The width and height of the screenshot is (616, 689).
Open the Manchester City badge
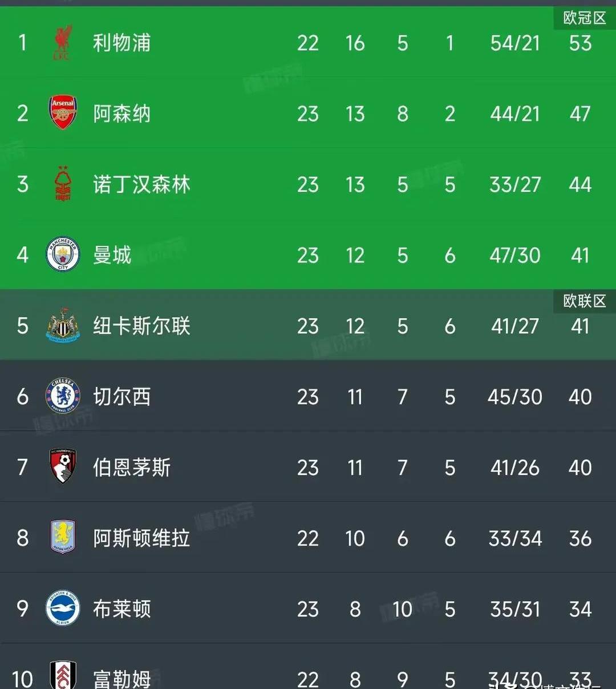pos(63,254)
